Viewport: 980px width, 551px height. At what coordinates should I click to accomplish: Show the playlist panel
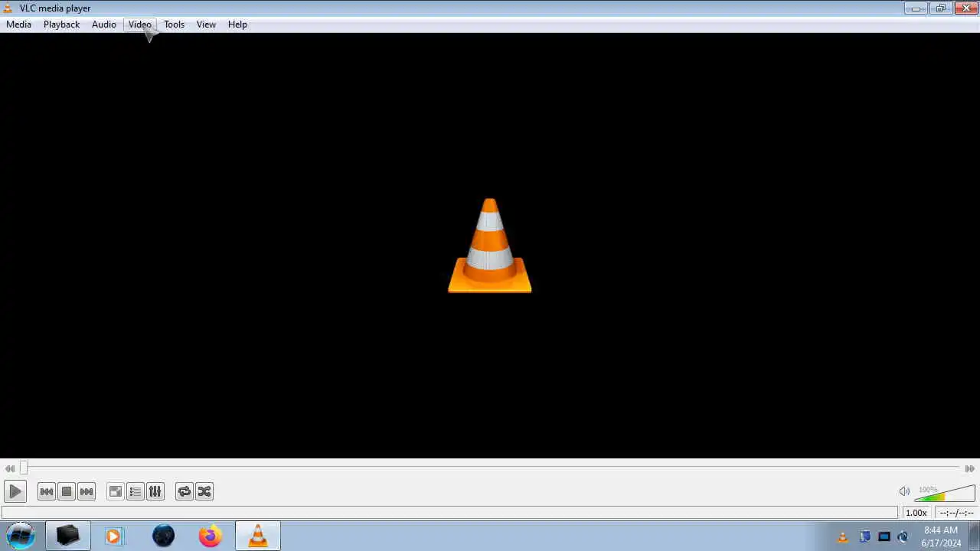[136, 491]
